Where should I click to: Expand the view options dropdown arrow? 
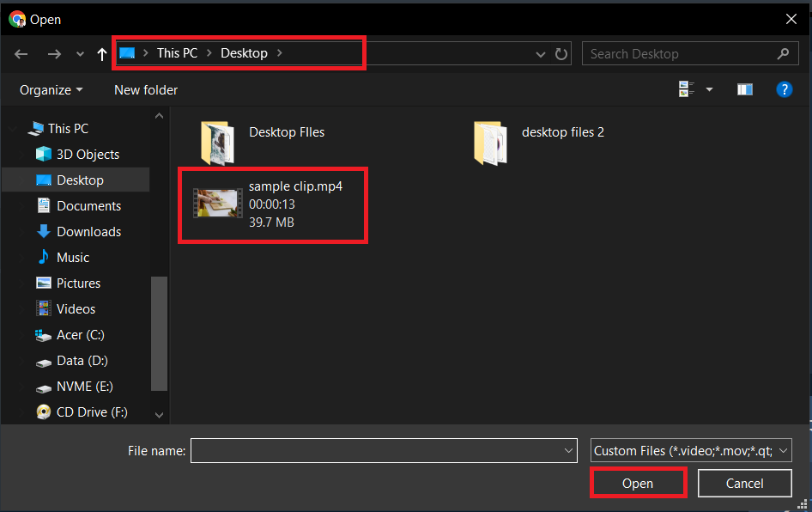[x=708, y=88]
